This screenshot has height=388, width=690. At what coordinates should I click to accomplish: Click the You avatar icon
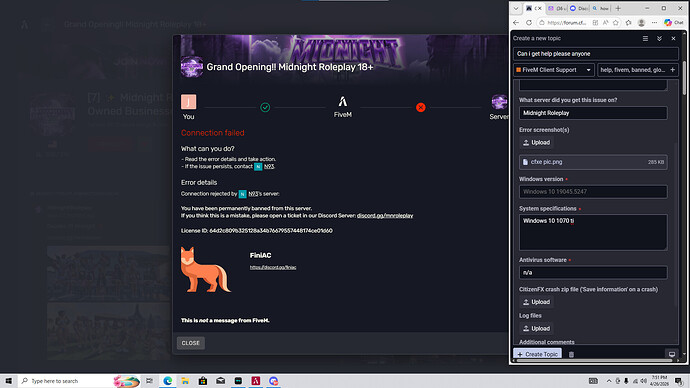point(188,102)
